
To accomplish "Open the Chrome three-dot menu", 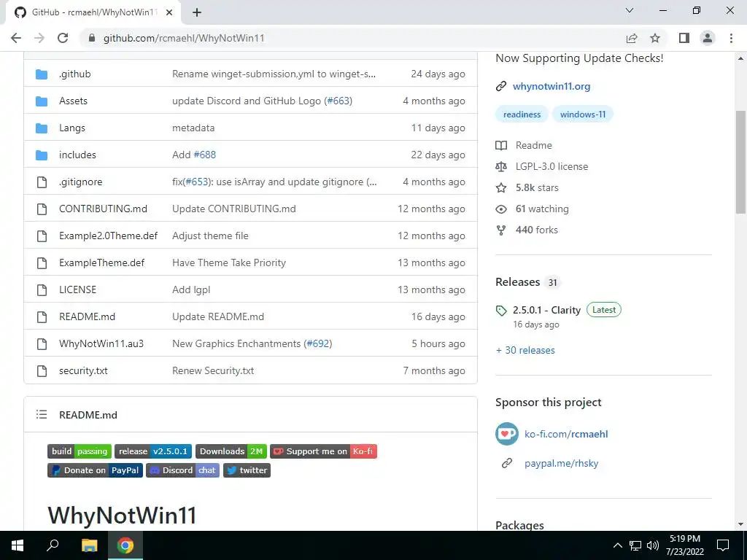I will [731, 38].
